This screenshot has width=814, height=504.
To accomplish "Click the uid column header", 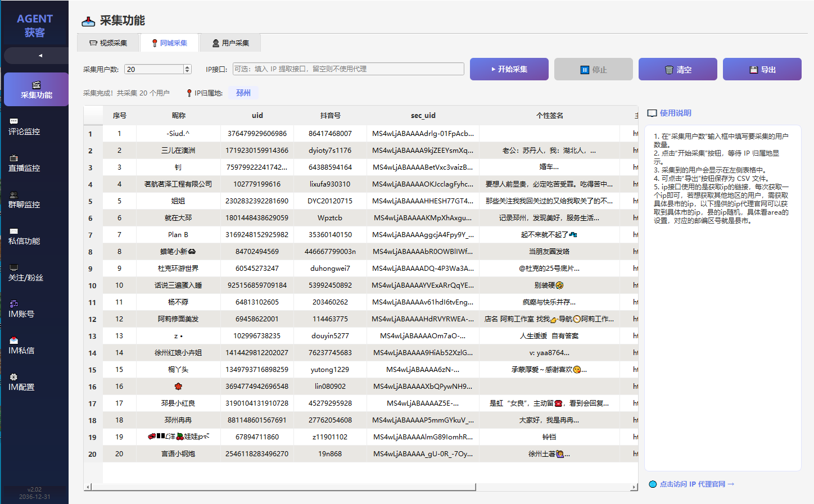I will coord(257,115).
